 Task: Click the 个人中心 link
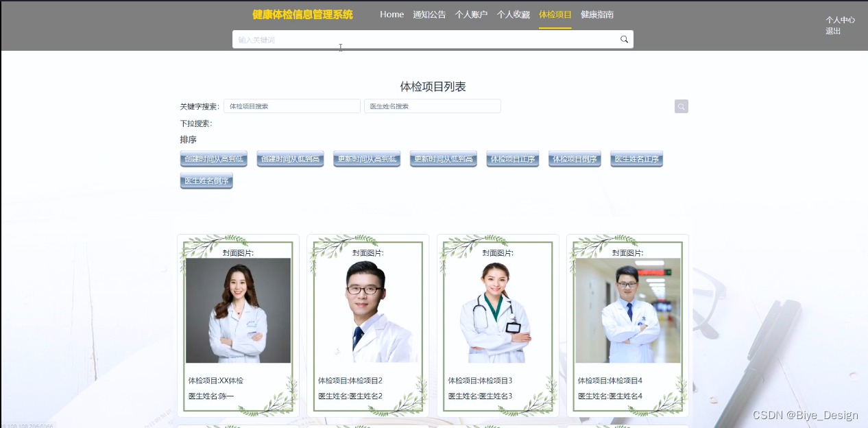pos(840,20)
